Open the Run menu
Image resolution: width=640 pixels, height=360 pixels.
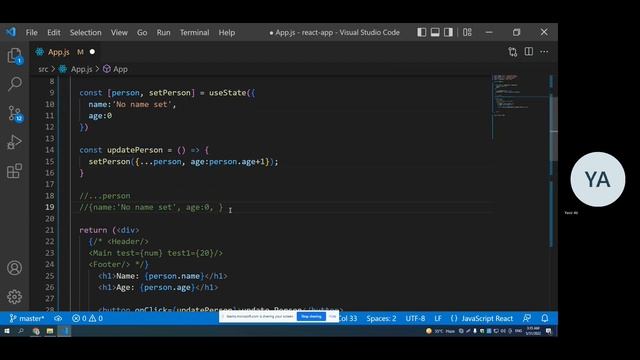[163, 33]
